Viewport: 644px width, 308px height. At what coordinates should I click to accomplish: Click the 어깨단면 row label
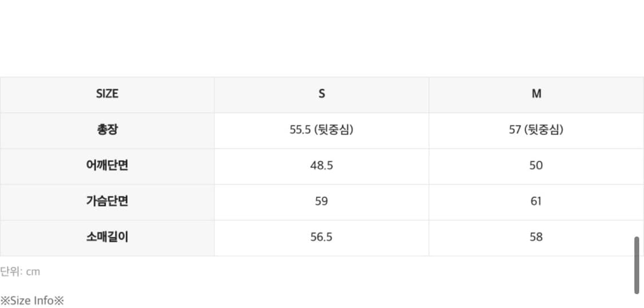click(107, 165)
